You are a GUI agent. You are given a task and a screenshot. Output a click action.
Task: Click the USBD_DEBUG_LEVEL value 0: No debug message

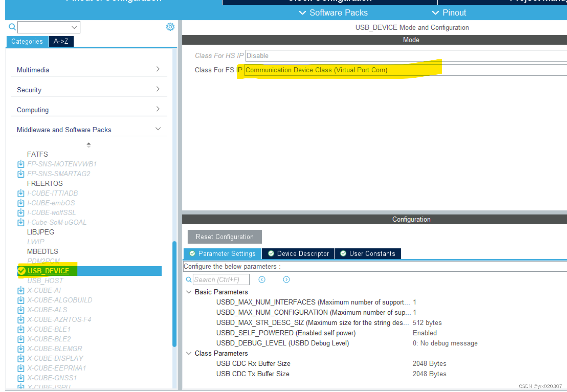(x=445, y=343)
